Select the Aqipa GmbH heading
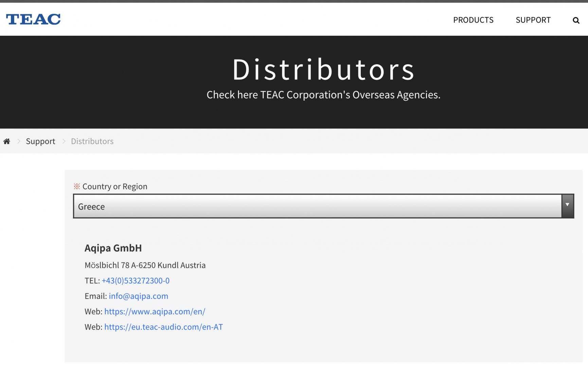Viewport: 588px width, 367px height. click(x=113, y=248)
